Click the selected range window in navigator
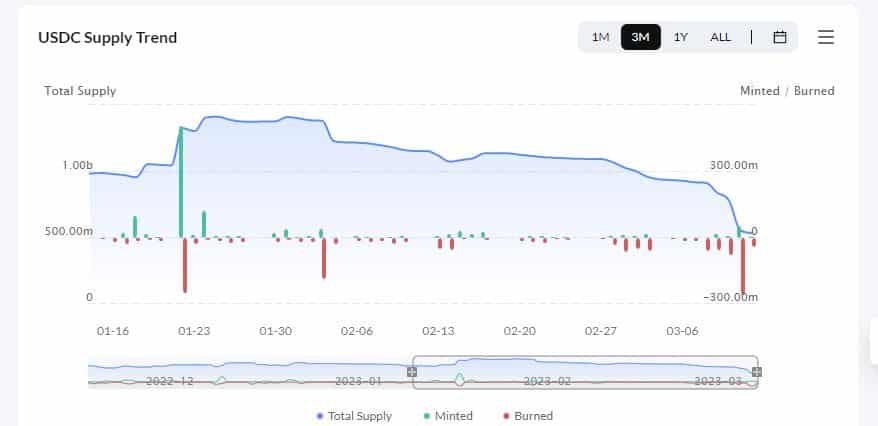This screenshot has width=878, height=426. pos(585,372)
